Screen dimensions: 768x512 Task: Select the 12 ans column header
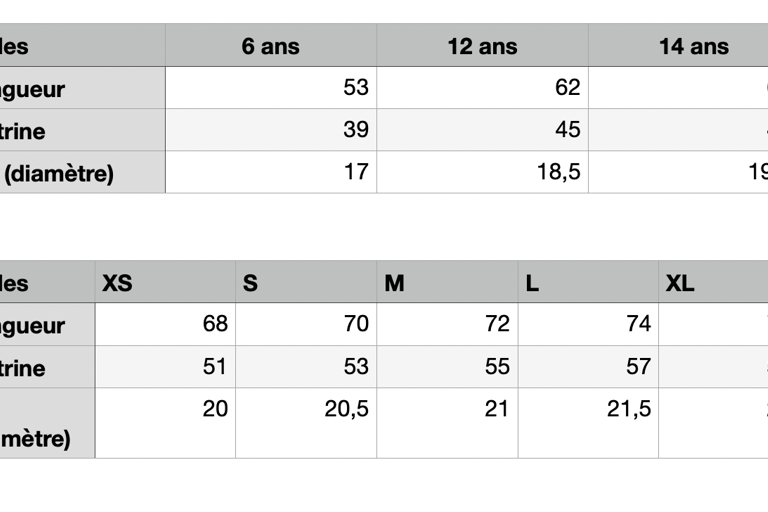(x=482, y=45)
